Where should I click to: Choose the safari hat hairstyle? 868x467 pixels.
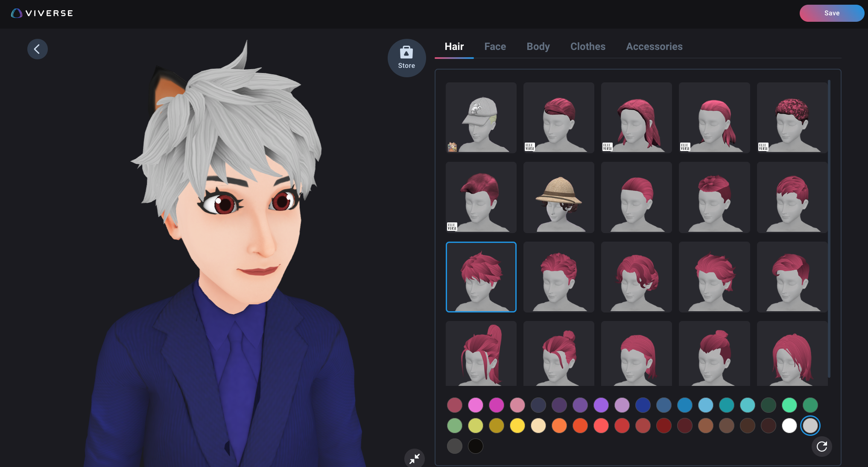[x=558, y=197]
